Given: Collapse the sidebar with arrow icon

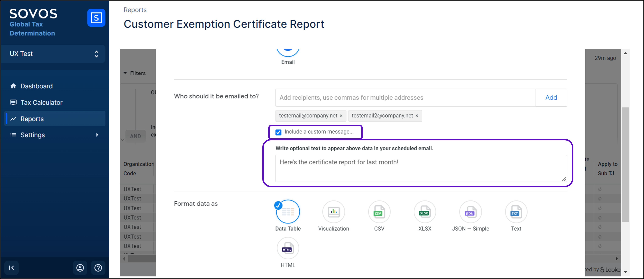Looking at the screenshot, I should coord(11,268).
